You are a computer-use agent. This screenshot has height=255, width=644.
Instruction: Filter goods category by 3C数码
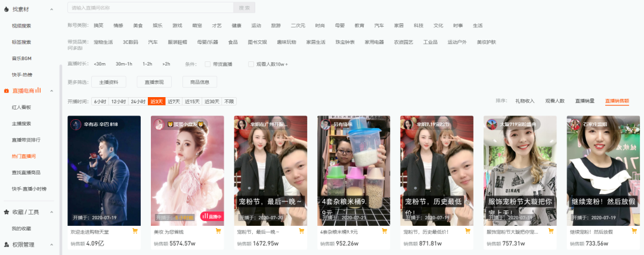click(x=131, y=42)
